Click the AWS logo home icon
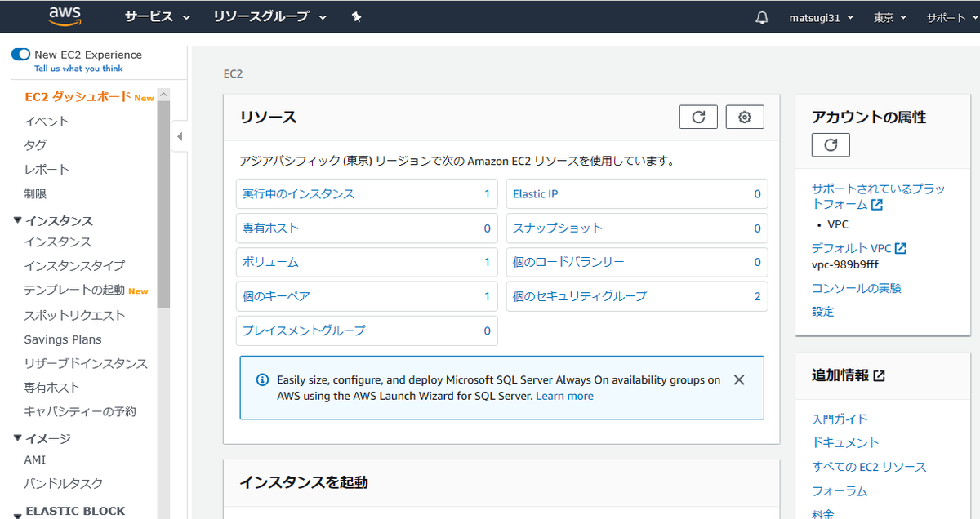This screenshot has width=980, height=519. click(65, 16)
